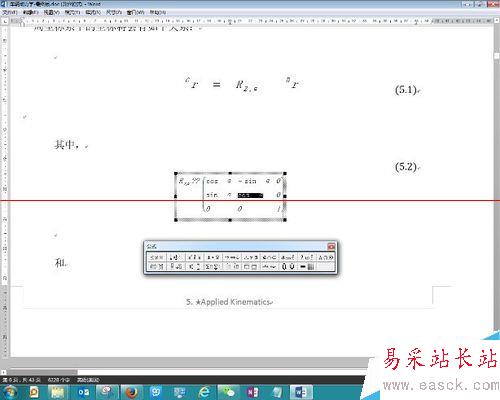The image size is (500, 400).
Task: Open the File menu (文件)
Action: (10, 12)
